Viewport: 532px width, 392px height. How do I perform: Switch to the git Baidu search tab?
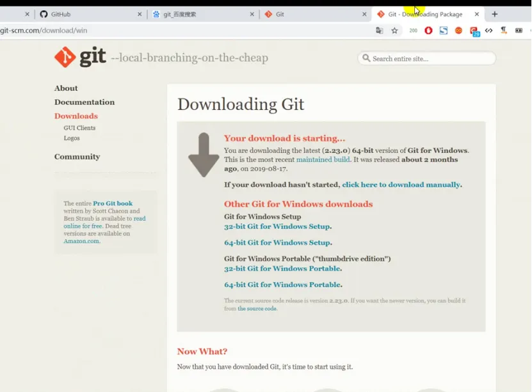tap(202, 14)
